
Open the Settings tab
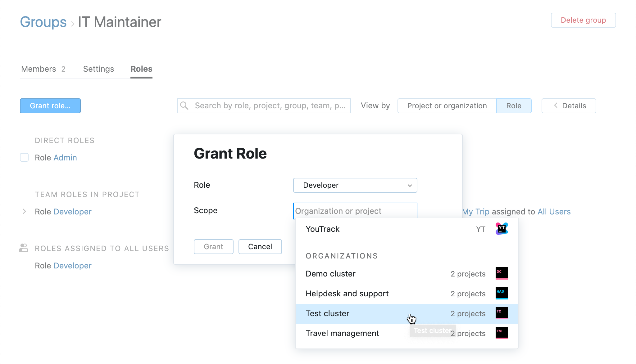[98, 69]
